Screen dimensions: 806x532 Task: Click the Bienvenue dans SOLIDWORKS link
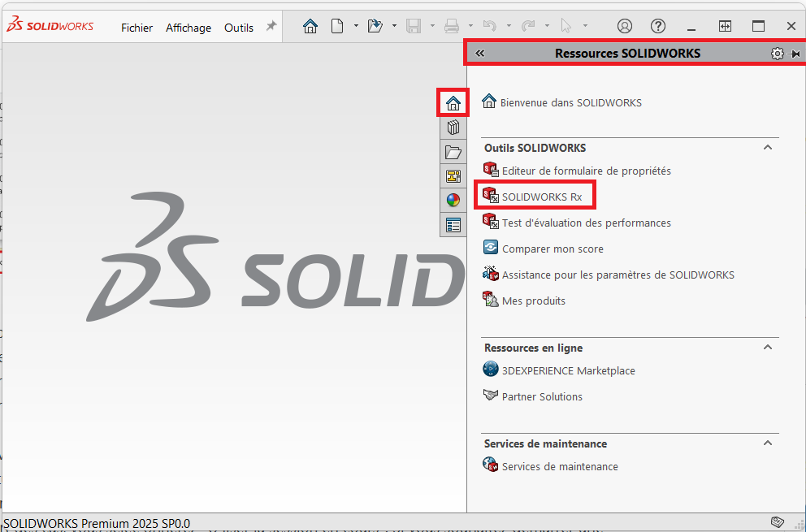(561, 102)
